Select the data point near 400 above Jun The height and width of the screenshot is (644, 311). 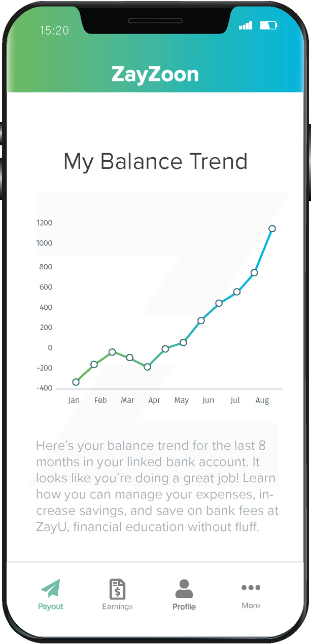[219, 303]
